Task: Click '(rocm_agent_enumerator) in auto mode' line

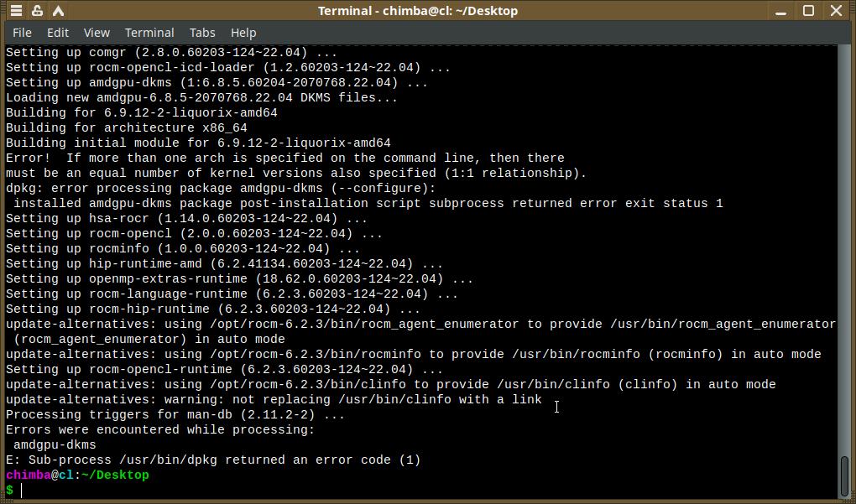Action: [149, 340]
